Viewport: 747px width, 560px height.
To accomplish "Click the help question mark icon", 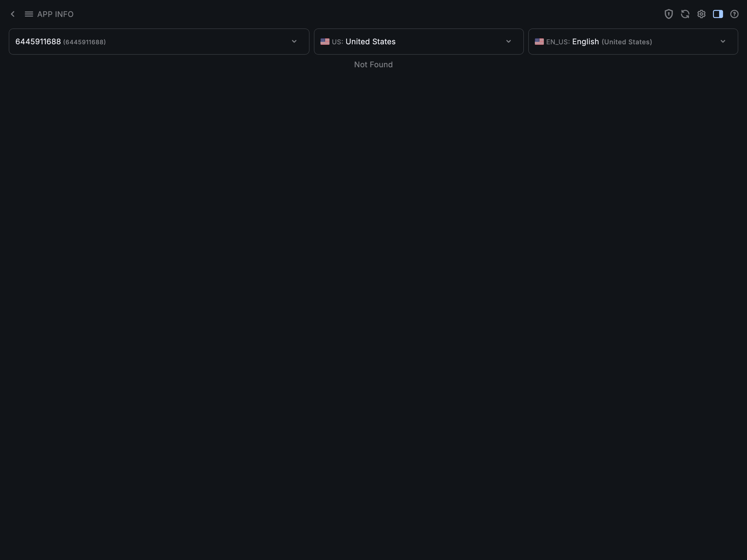I will click(x=734, y=14).
